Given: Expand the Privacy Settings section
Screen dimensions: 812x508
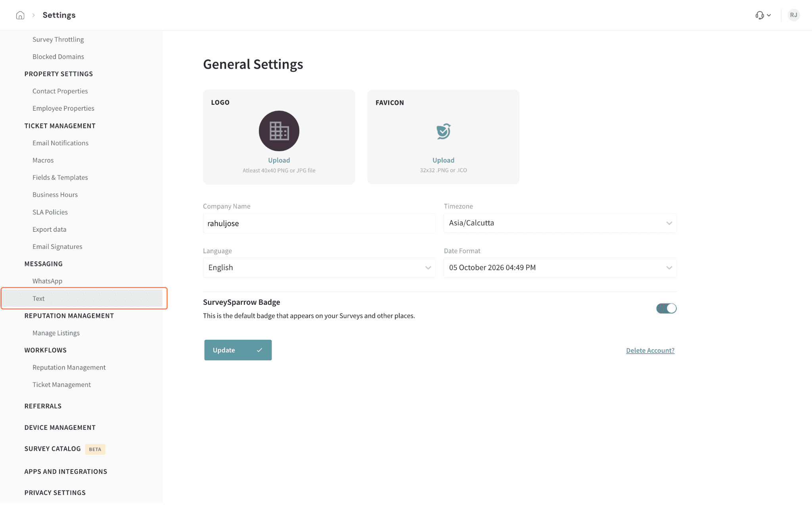Looking at the screenshot, I should (55, 493).
